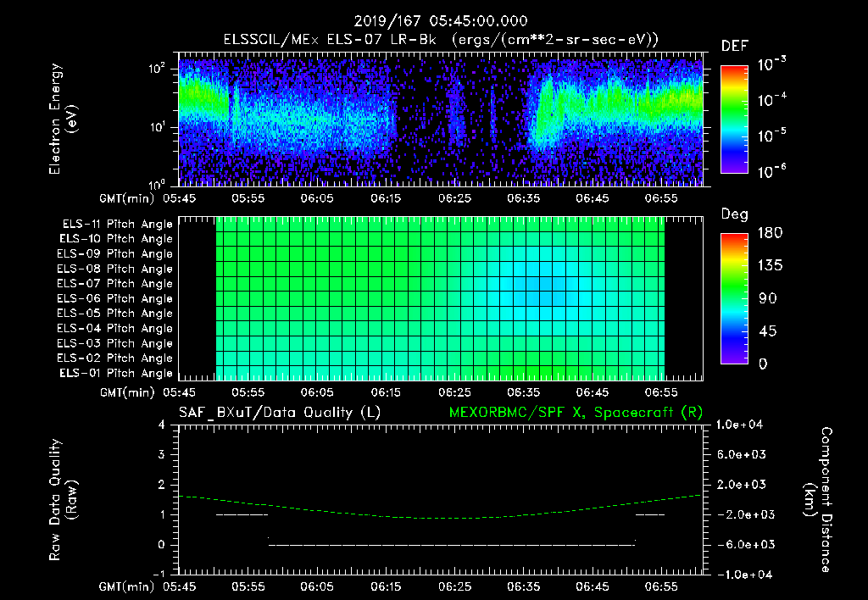This screenshot has width=868, height=600.
Task: Click the DEF color bar scale
Action: tap(734, 119)
